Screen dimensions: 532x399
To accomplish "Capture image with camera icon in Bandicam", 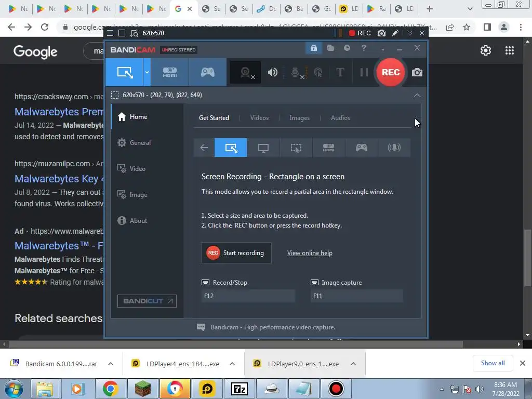I will pos(417,72).
